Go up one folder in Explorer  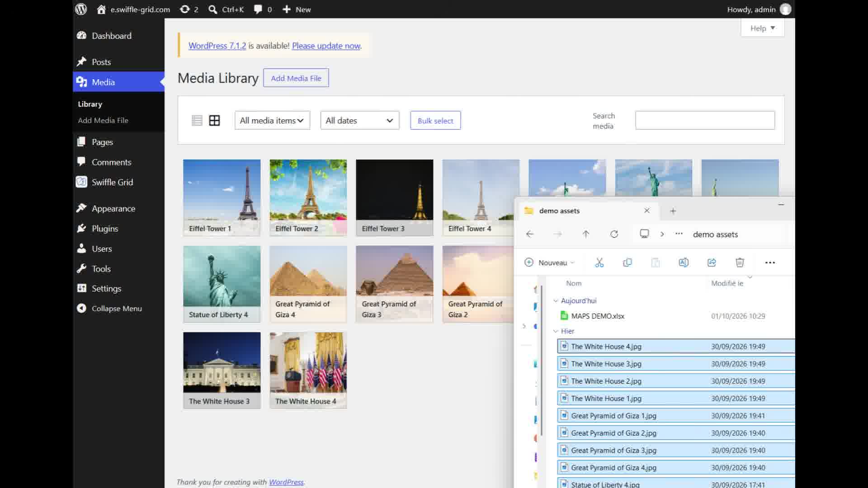586,234
